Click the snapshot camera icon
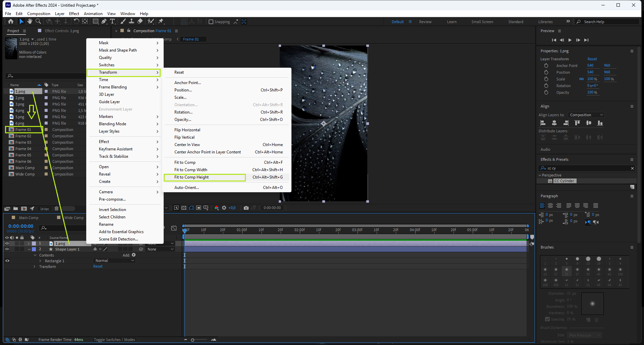This screenshot has height=345, width=644. click(246, 208)
